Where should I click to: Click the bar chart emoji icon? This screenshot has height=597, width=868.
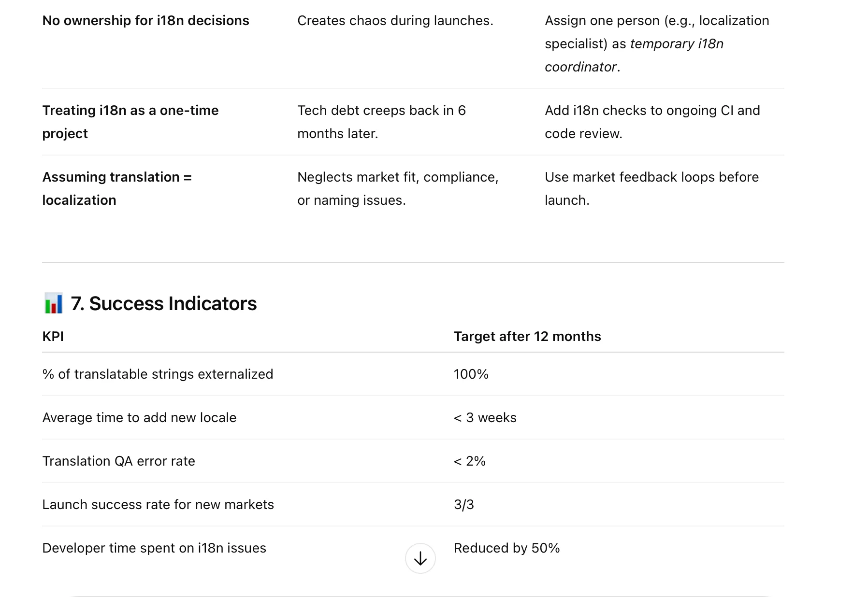[x=53, y=303]
